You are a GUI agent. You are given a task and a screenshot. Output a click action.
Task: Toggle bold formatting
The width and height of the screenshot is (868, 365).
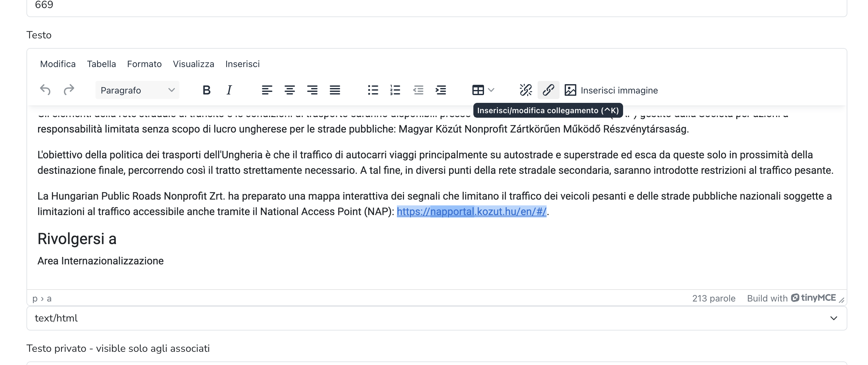(x=207, y=90)
